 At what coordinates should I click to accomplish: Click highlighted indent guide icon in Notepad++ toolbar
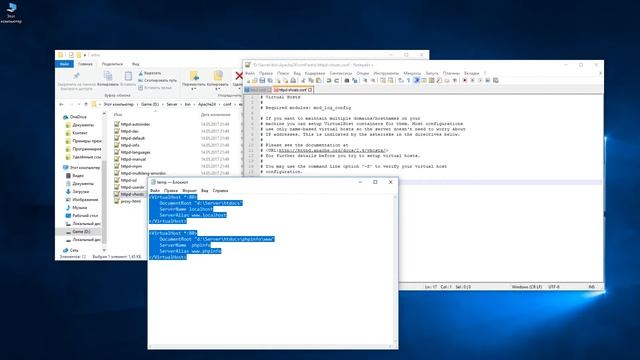pyautogui.click(x=416, y=80)
